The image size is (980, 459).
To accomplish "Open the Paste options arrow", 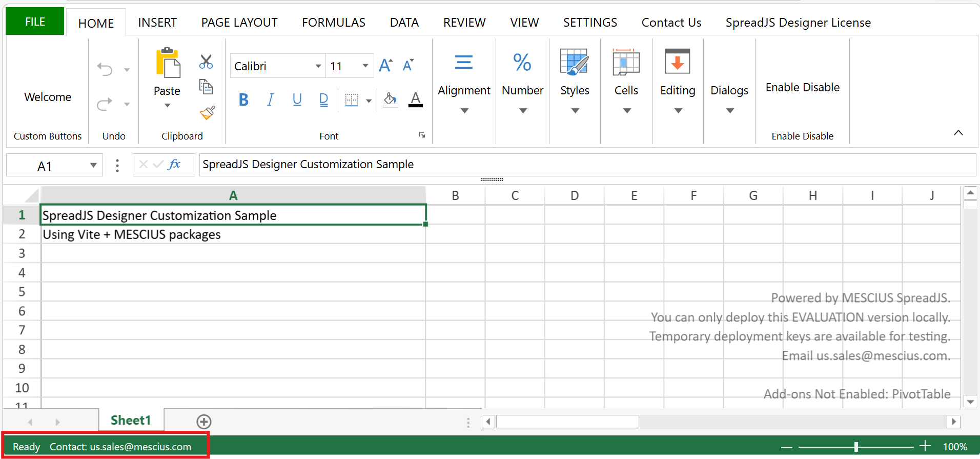I will click(167, 106).
